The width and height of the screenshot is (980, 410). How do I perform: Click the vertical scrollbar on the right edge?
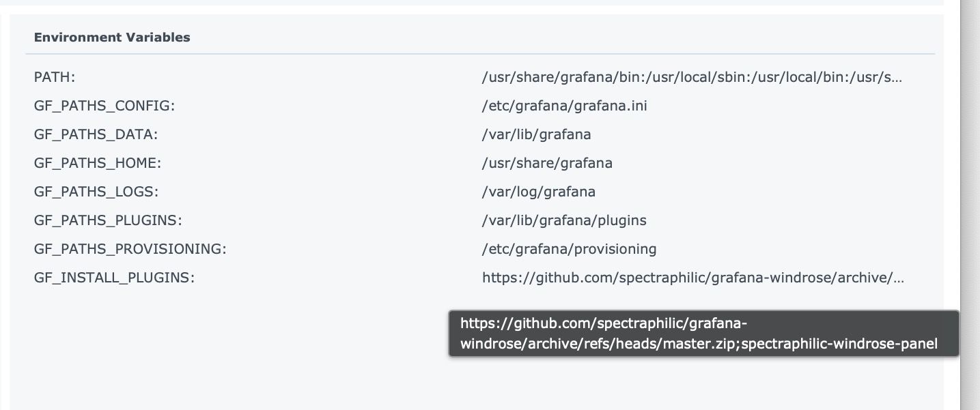click(970, 205)
